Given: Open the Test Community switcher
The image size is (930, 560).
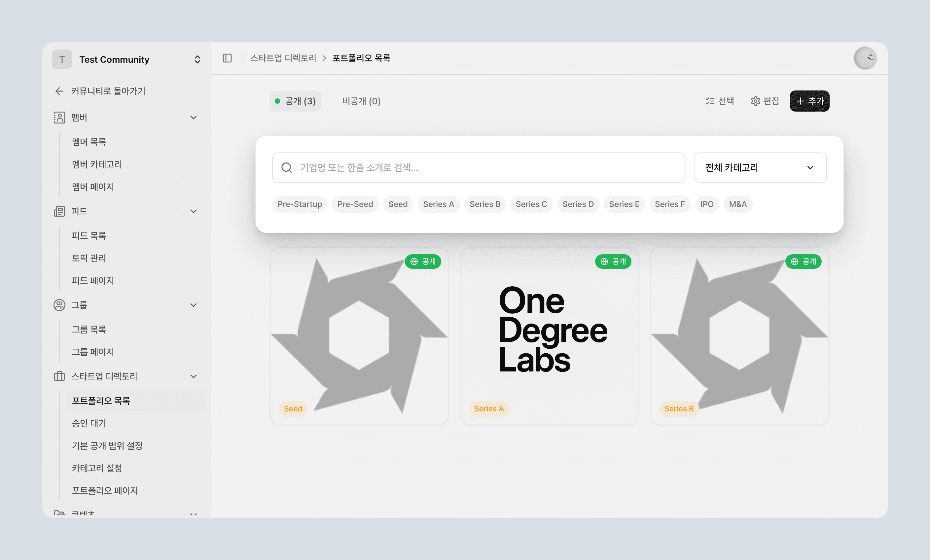Looking at the screenshot, I should pos(197,59).
